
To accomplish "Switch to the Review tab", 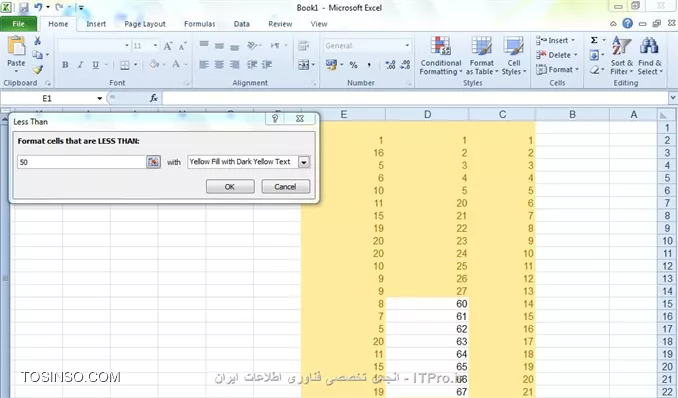I will click(280, 24).
